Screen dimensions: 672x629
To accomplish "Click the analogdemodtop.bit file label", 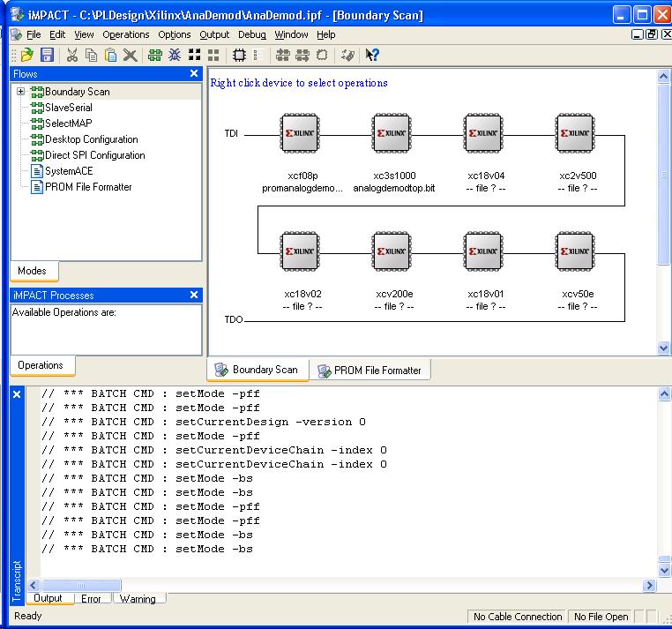I will click(x=394, y=188).
